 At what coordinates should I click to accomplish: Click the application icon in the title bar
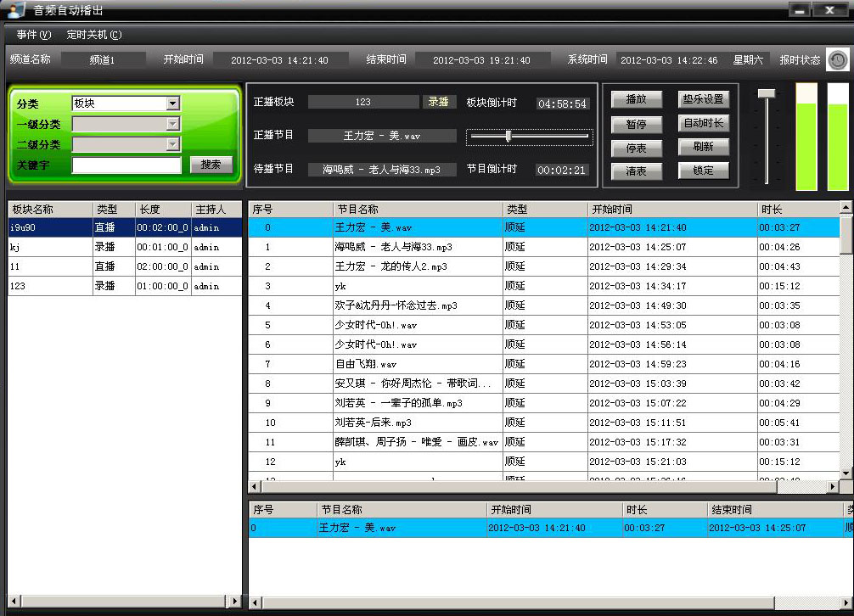click(16, 9)
